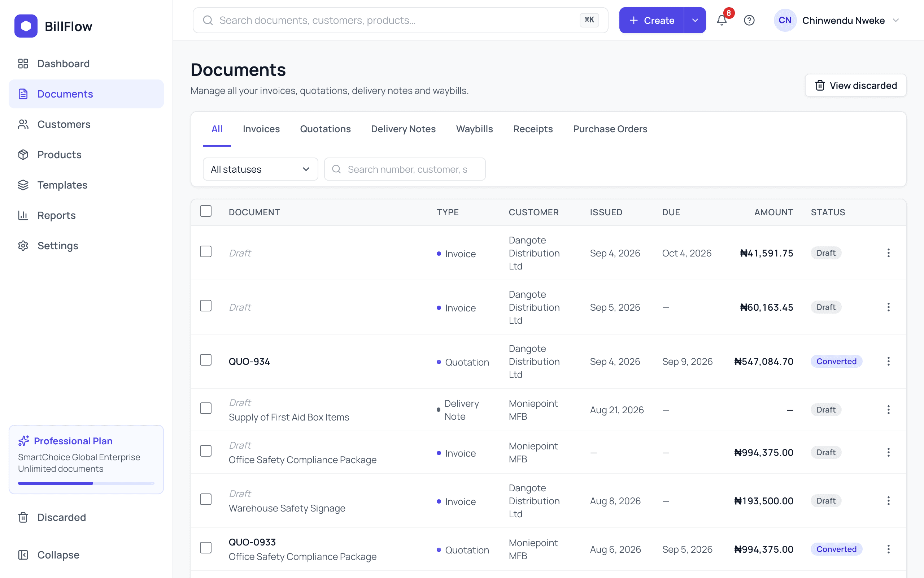This screenshot has width=924, height=578.
Task: Select the QUO-0933 row checkbox
Action: (x=206, y=548)
